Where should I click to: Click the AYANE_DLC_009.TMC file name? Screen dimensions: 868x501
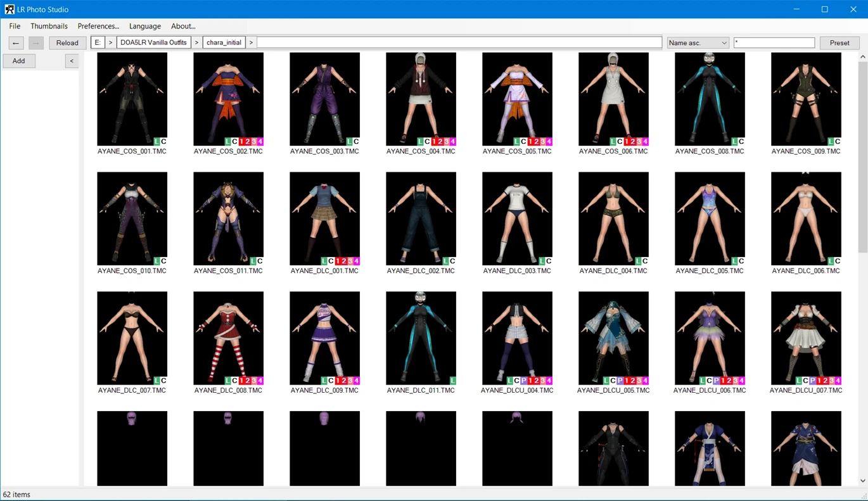(x=324, y=390)
